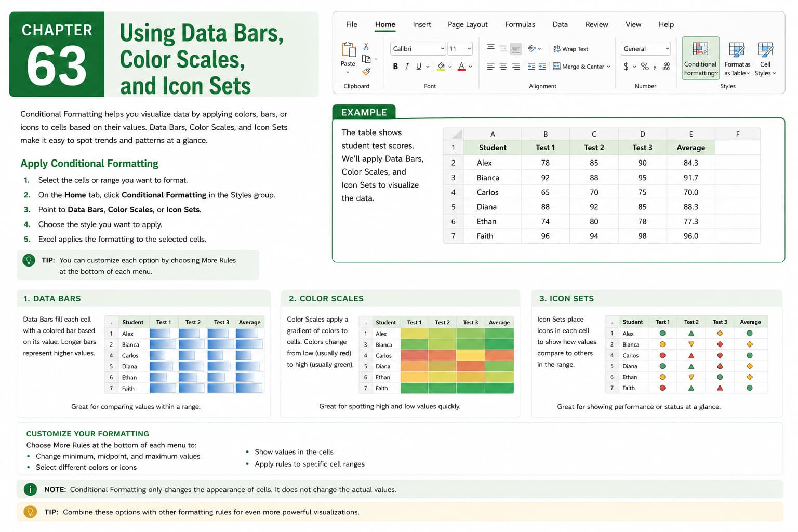Select the Home tab
798x532 pixels.
(385, 24)
